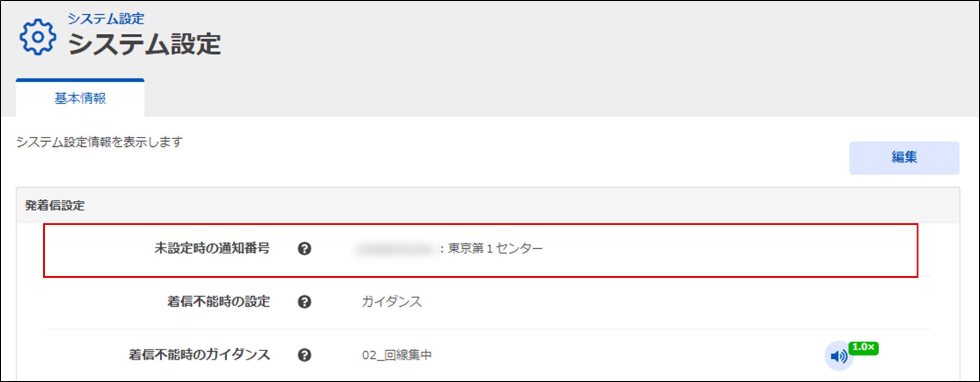Select the 基本情報 tab
980x382 pixels.
80,98
